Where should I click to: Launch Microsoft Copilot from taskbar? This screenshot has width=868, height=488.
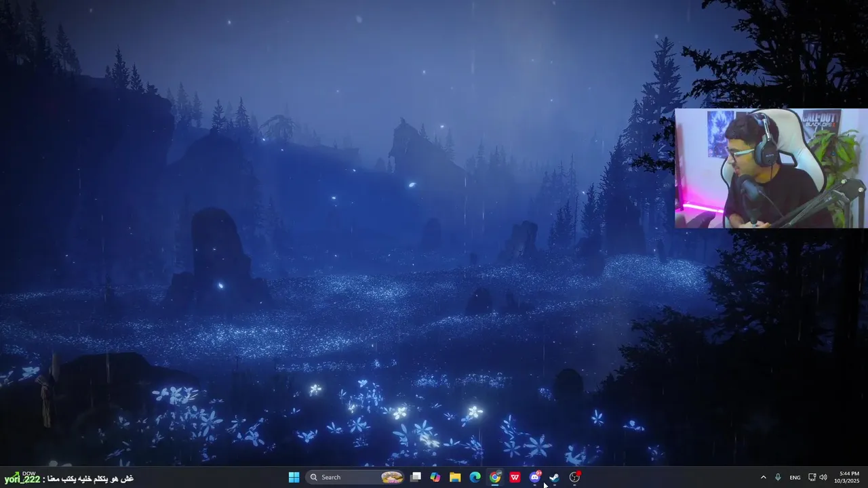point(435,477)
